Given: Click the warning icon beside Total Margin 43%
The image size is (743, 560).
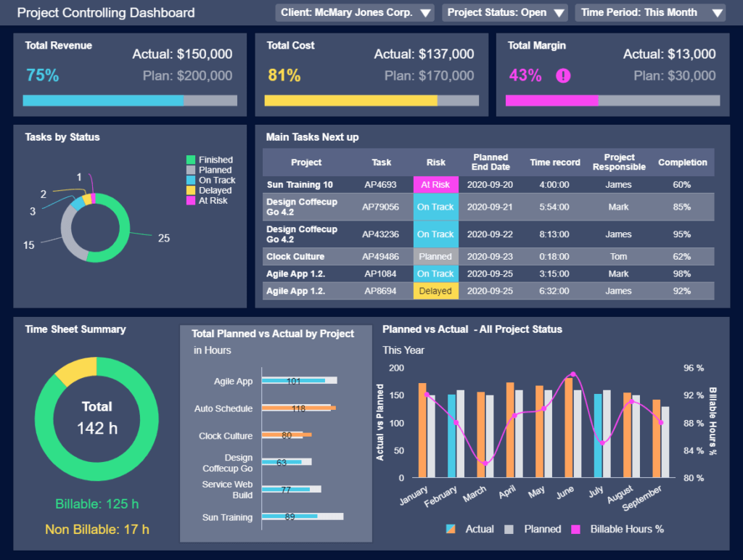Looking at the screenshot, I should coord(564,75).
